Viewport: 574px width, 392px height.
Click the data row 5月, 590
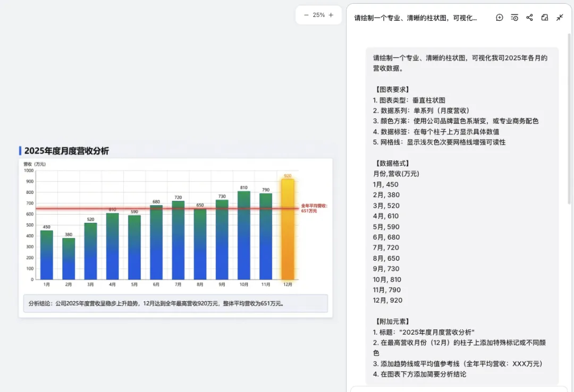point(386,227)
